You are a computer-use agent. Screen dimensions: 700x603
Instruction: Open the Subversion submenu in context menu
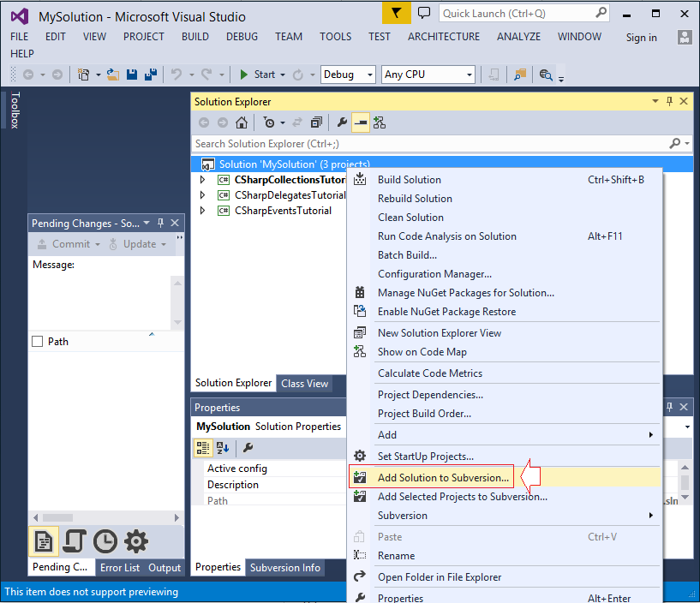pyautogui.click(x=504, y=516)
